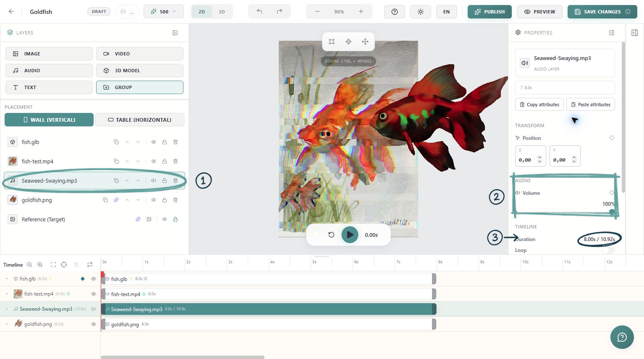Expand the Seaweed-Swaying.mp3 timeline track
The width and height of the screenshot is (644, 359).
pos(7,309)
